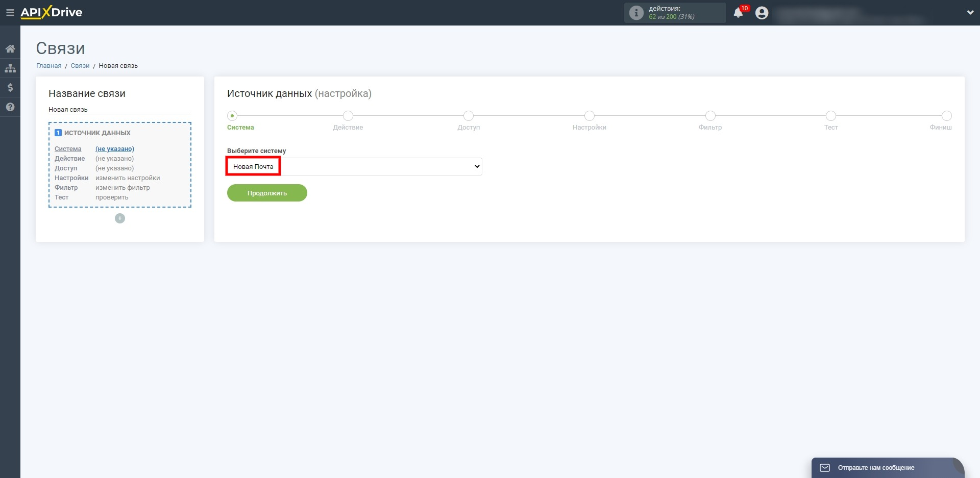Open the user profile avatar icon

762,13
